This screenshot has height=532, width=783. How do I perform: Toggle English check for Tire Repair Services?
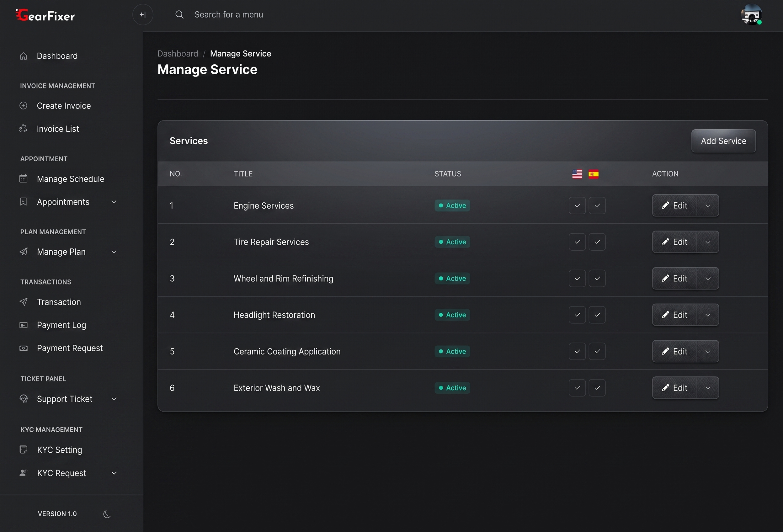tap(577, 242)
